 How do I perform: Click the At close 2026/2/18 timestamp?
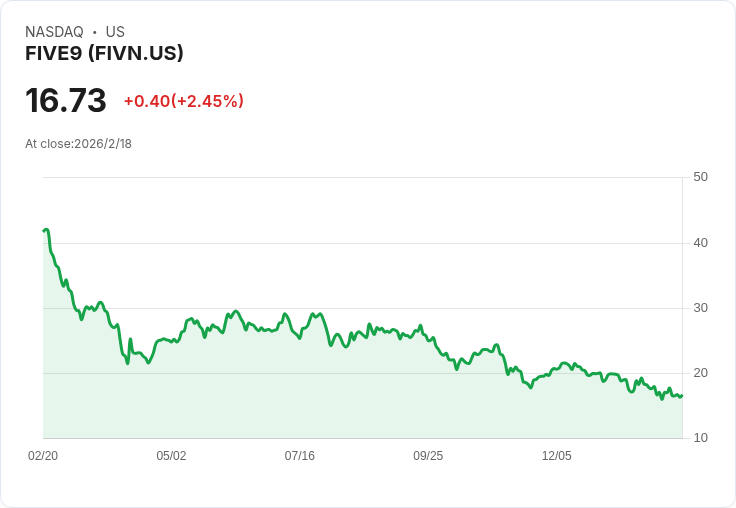[78, 144]
